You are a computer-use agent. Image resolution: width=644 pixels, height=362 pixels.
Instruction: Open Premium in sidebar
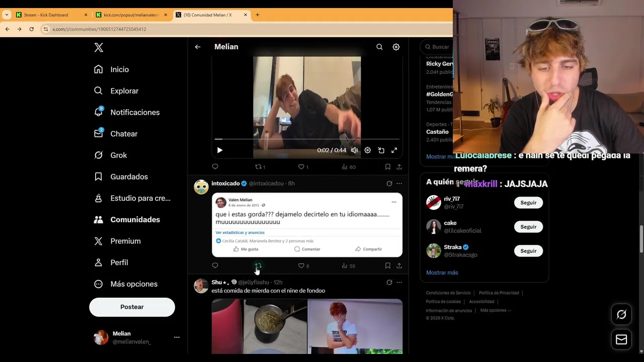(118, 241)
